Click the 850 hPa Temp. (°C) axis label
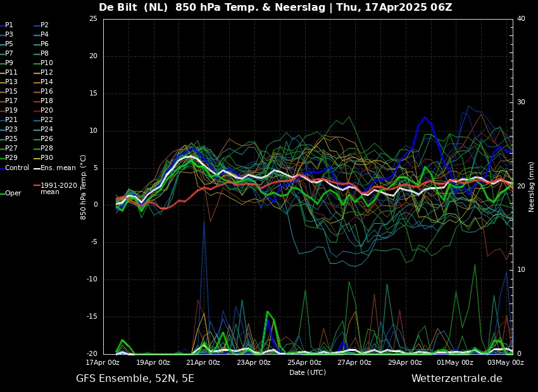Viewport: 538px width, 392px height. [x=84, y=187]
